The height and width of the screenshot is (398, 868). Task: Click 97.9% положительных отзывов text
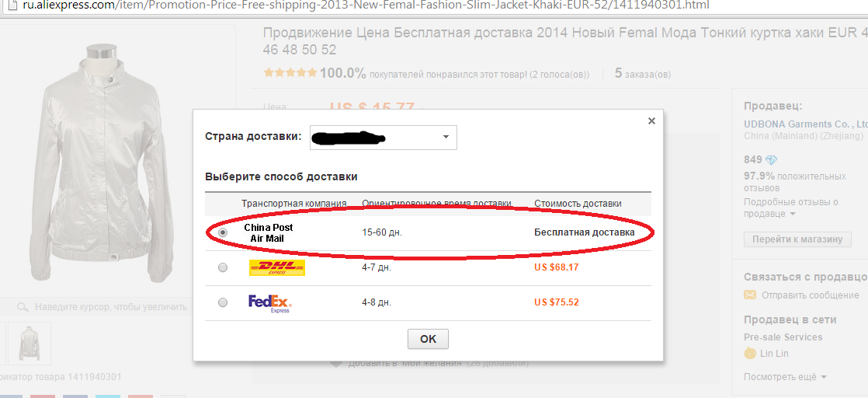794,182
